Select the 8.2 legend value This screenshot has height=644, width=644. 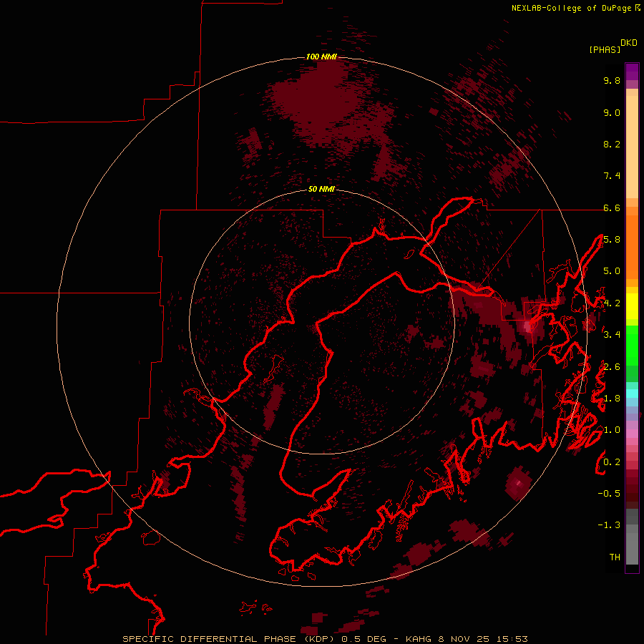[612, 144]
